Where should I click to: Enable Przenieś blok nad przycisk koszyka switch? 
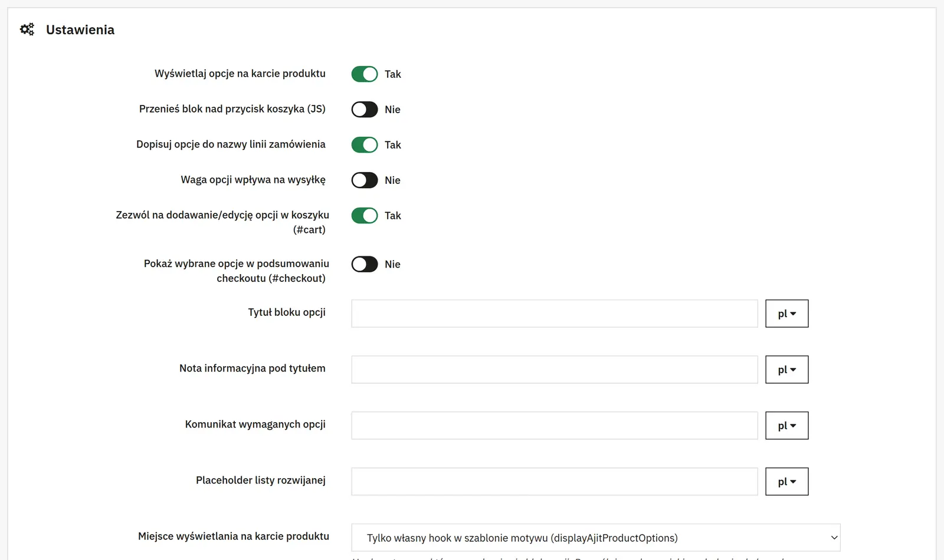[x=365, y=110]
